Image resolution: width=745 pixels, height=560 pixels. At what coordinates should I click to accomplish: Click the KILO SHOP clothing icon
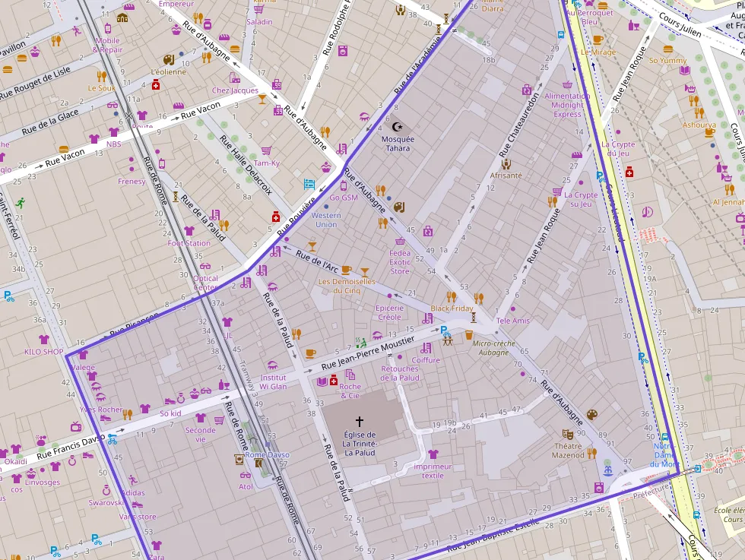pyautogui.click(x=43, y=340)
